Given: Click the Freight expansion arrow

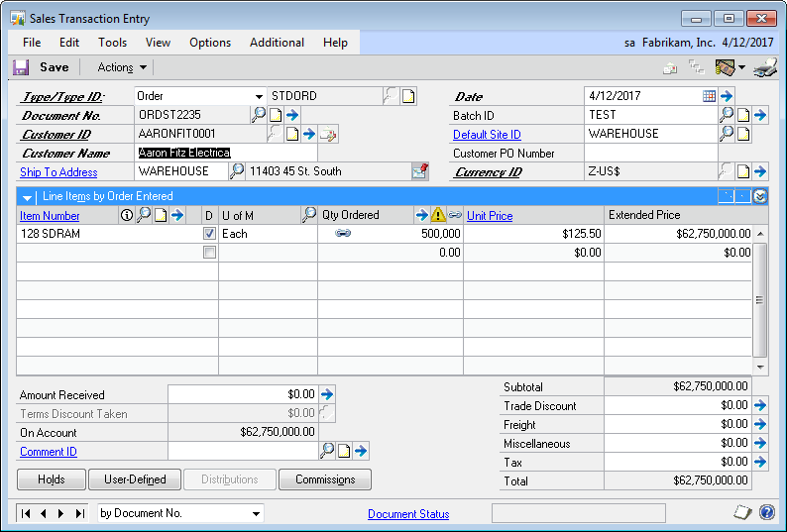Looking at the screenshot, I should tap(760, 424).
